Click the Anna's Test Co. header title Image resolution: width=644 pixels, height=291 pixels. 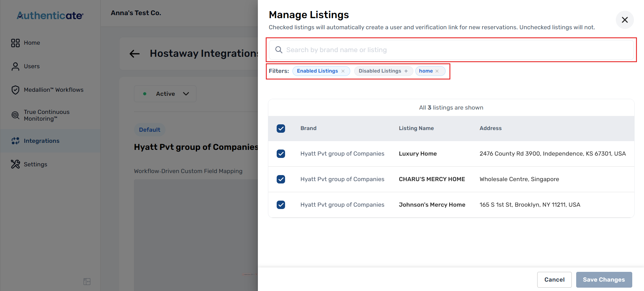coord(136,13)
